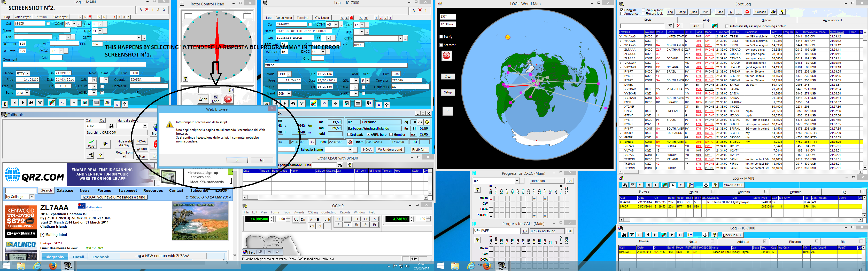
Task: Click the red round icon next to L in Spot Log
Action: pos(747,12)
